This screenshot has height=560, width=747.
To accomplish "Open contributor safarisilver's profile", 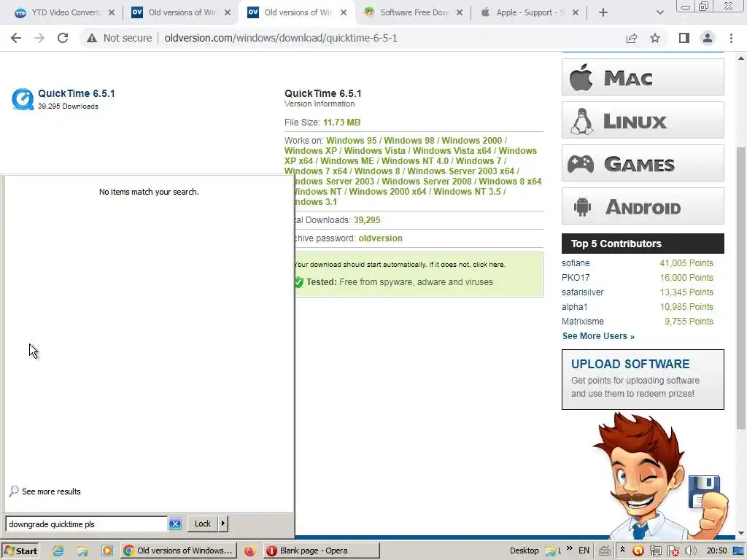I will pos(583,292).
